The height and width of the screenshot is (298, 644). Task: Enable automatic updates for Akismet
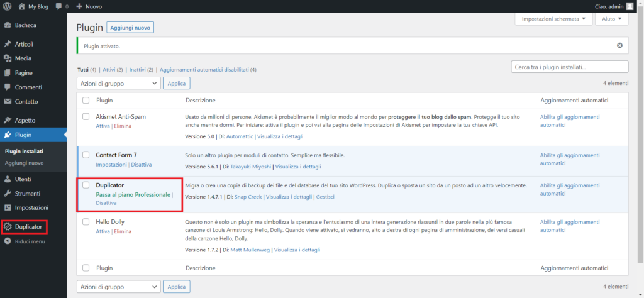570,121
